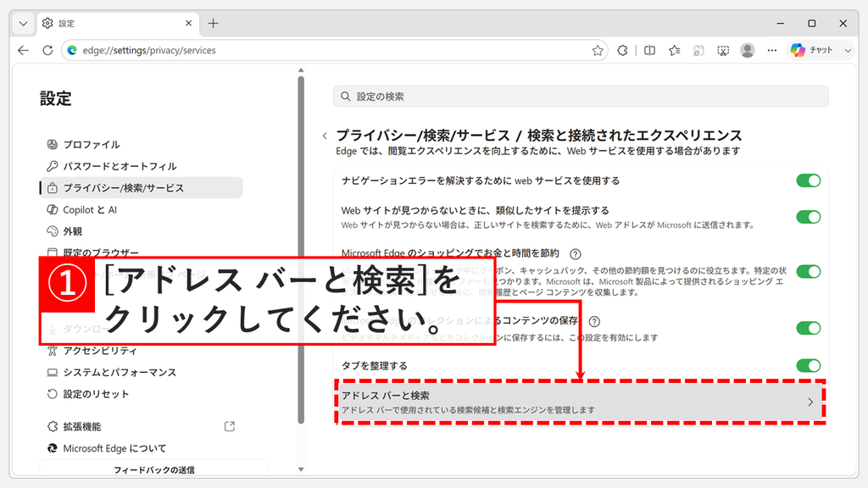
Task: Open 外観 settings section
Action: click(x=142, y=231)
